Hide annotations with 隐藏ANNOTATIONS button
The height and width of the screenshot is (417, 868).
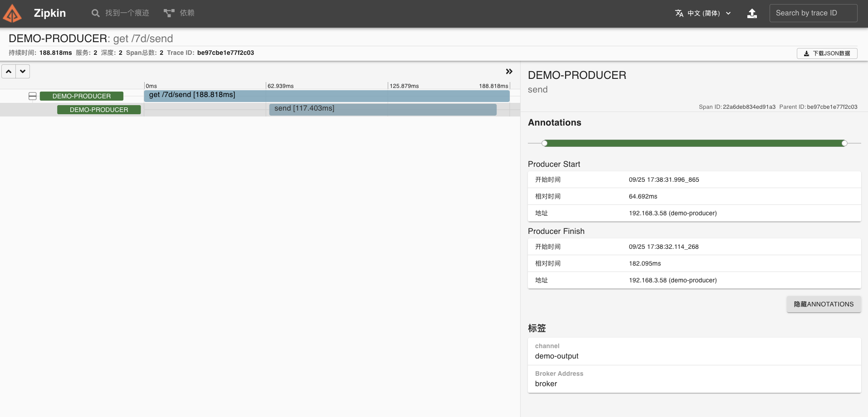[824, 304]
